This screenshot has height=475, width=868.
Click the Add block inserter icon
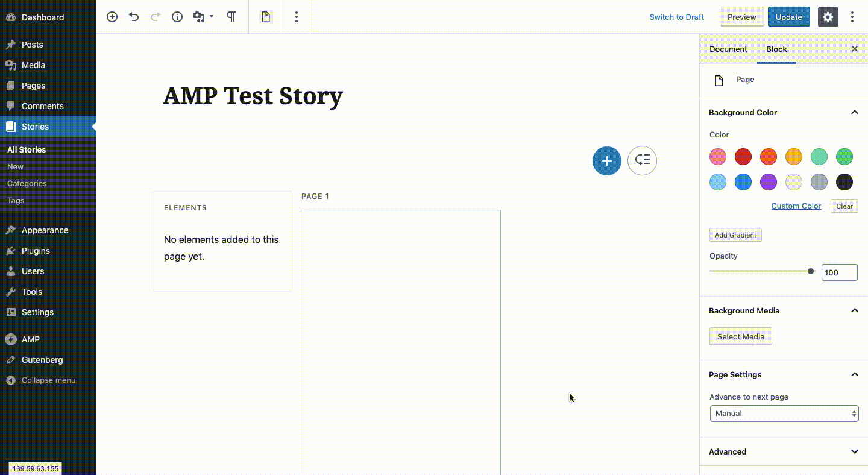(x=112, y=17)
